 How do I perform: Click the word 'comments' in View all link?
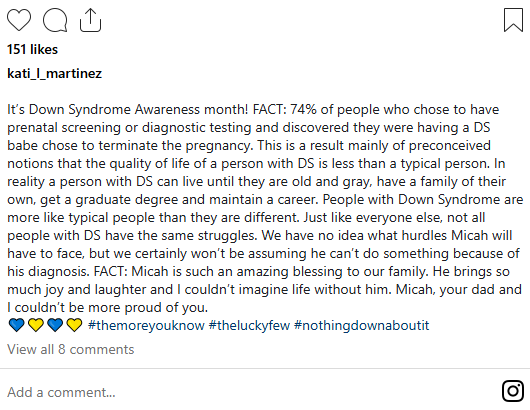pos(102,349)
